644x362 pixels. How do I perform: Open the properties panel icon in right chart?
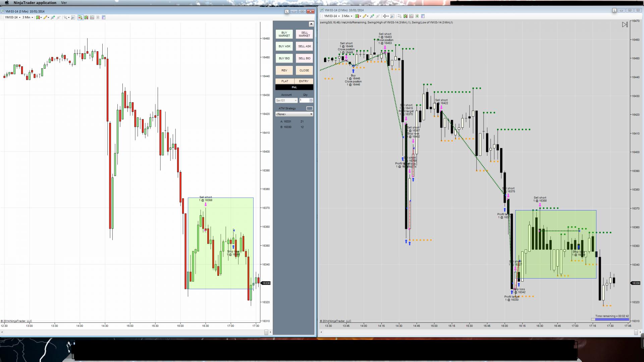pos(423,16)
